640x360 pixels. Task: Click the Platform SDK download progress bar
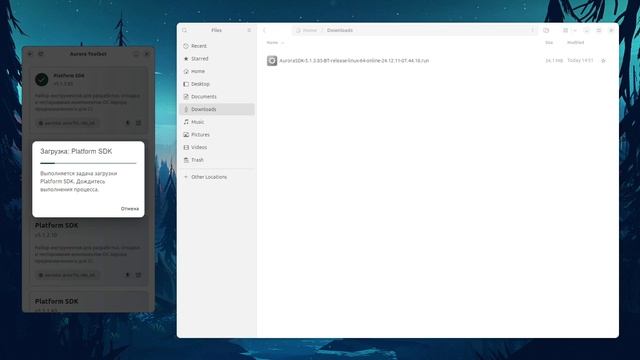tap(88, 163)
